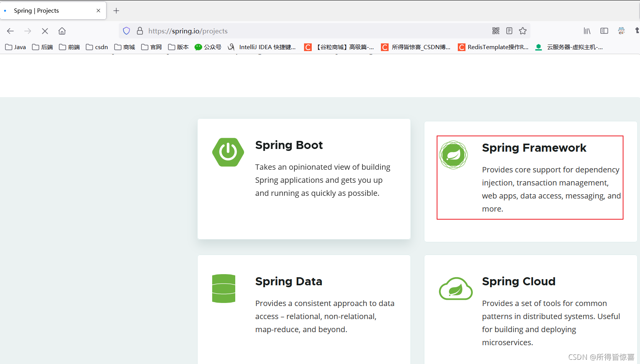Open the Spring Framework project title
The image size is (640, 364).
coord(534,148)
